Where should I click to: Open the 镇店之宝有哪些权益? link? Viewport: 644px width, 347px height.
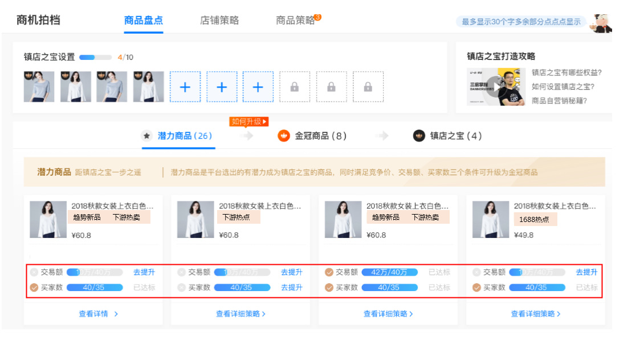(566, 72)
